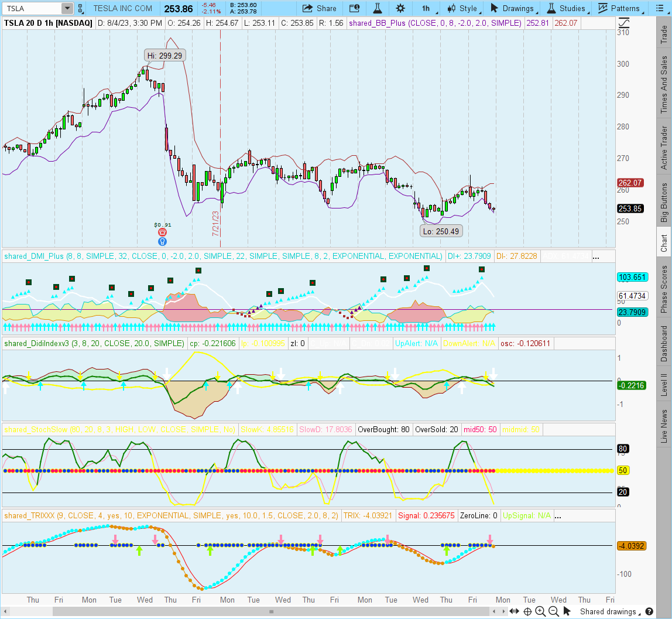The width and height of the screenshot is (672, 619).
Task: Click the 1h timeframe button
Action: tap(426, 8)
